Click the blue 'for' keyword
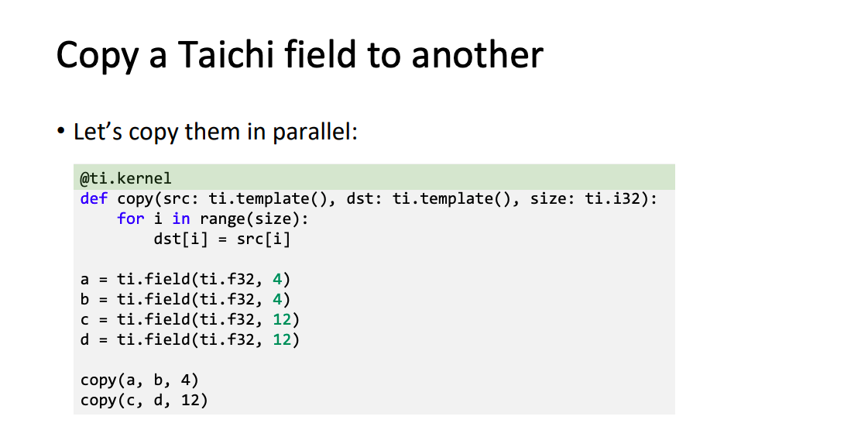Viewport: 868px width, 444px height. [x=131, y=219]
